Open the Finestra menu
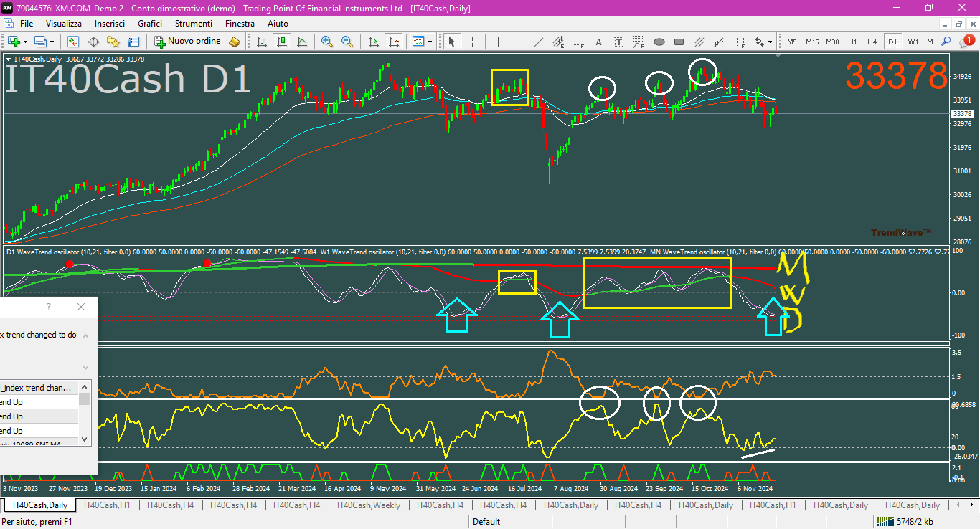 point(240,24)
